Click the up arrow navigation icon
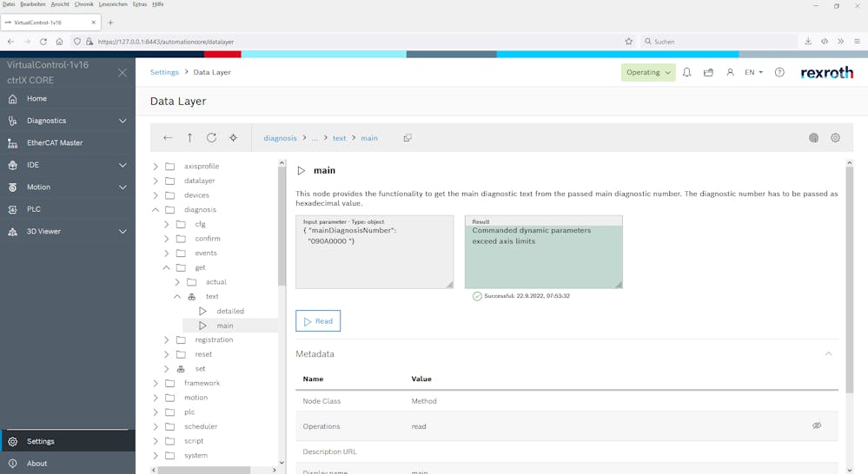 [189, 138]
